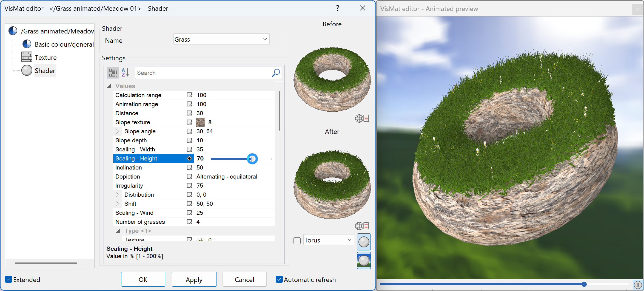Click the search magnifier icon
Image resolution: width=644 pixels, height=291 pixels.
click(276, 73)
